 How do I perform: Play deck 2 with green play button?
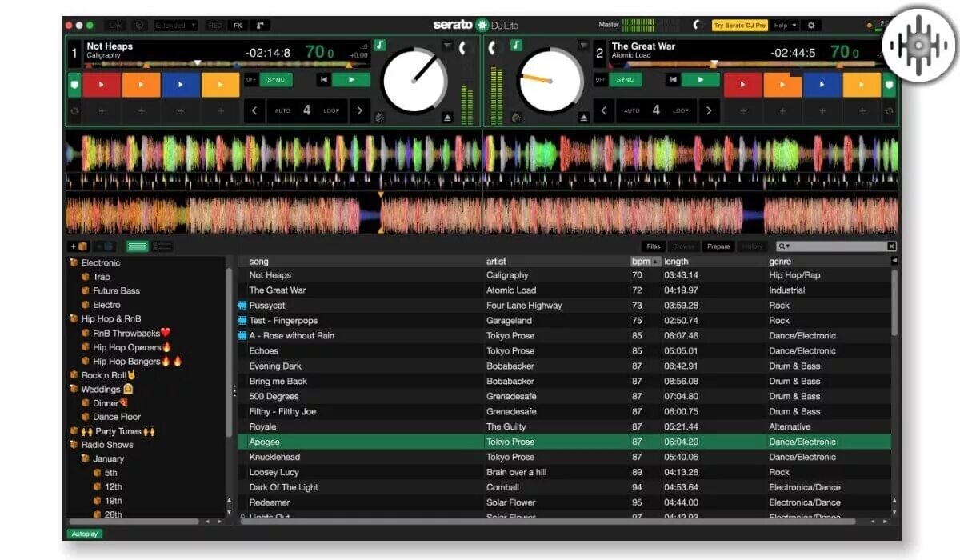point(701,80)
